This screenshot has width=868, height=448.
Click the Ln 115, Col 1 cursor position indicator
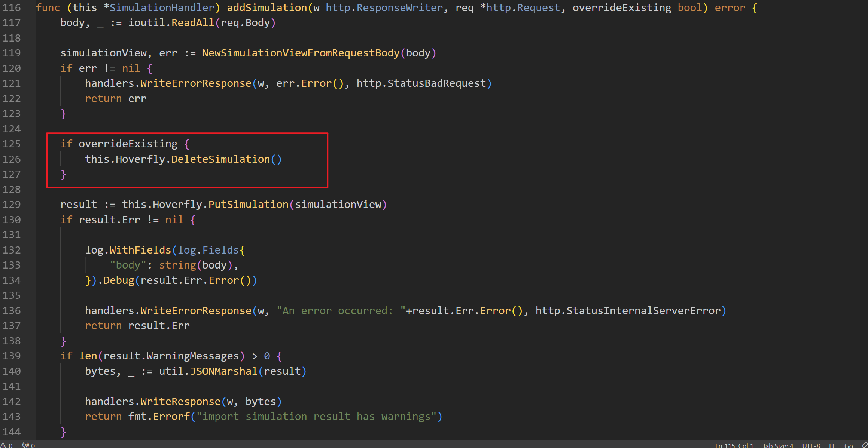(734, 445)
